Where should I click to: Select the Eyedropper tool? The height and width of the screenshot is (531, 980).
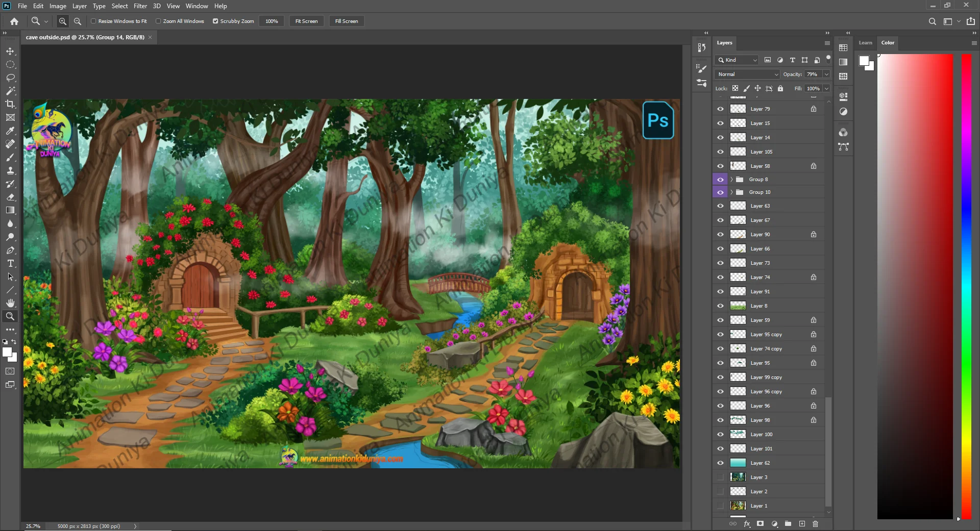(10, 131)
